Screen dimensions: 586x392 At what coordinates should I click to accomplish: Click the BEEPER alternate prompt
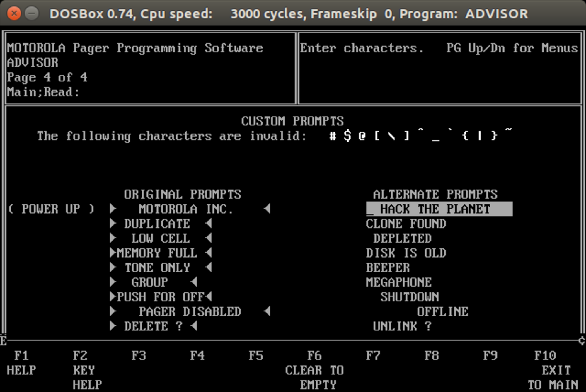pos(388,268)
